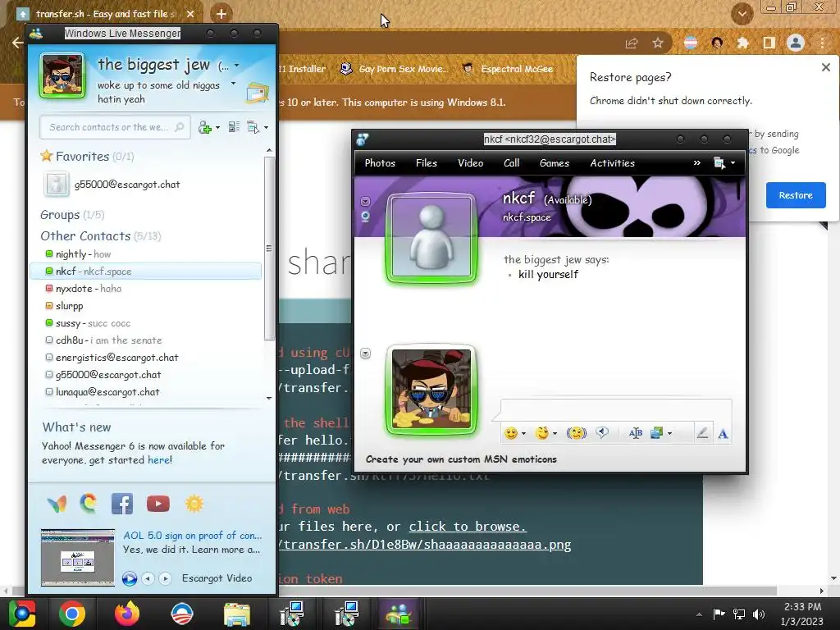The height and width of the screenshot is (630, 840).
Task: Toggle the webcam icon beside nkcf's picture
Action: [x=365, y=217]
